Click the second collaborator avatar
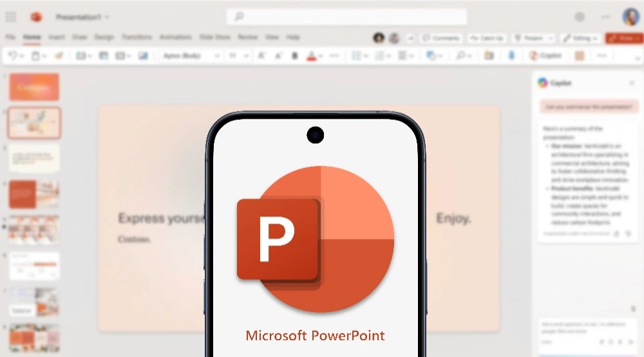 pos(394,38)
